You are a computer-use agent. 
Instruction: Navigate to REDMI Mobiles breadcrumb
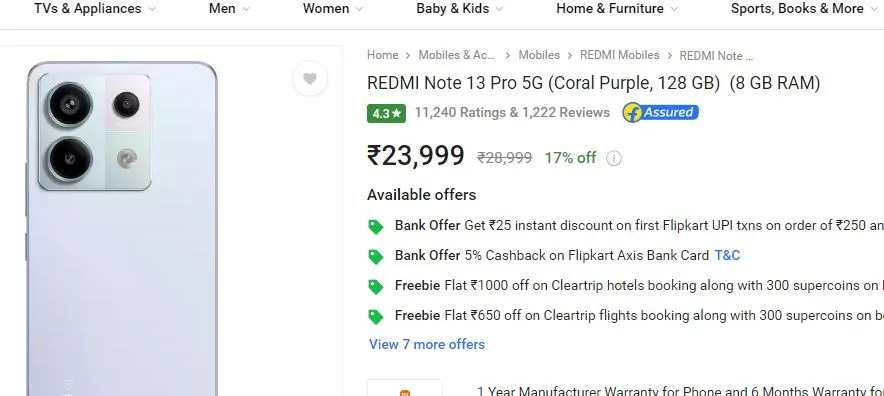pos(620,55)
